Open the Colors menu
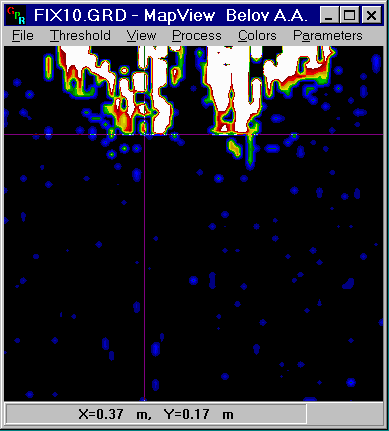This screenshot has height=431, width=389. [x=257, y=36]
